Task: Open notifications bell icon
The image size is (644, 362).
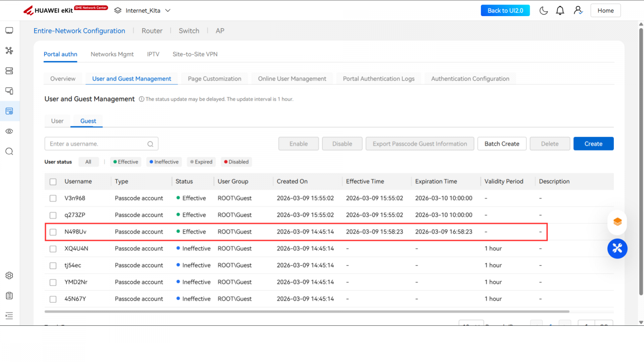Action: (560, 10)
